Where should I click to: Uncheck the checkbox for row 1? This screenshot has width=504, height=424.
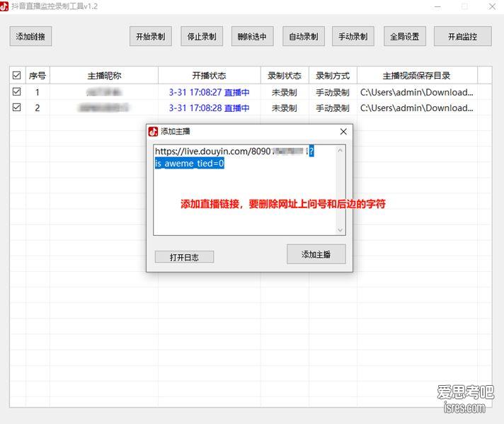click(17, 92)
